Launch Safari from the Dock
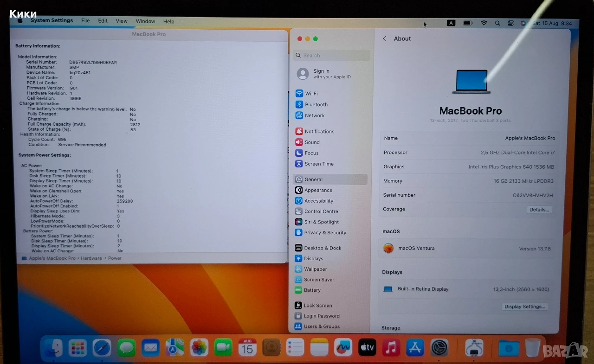594x364 pixels. pos(102,348)
